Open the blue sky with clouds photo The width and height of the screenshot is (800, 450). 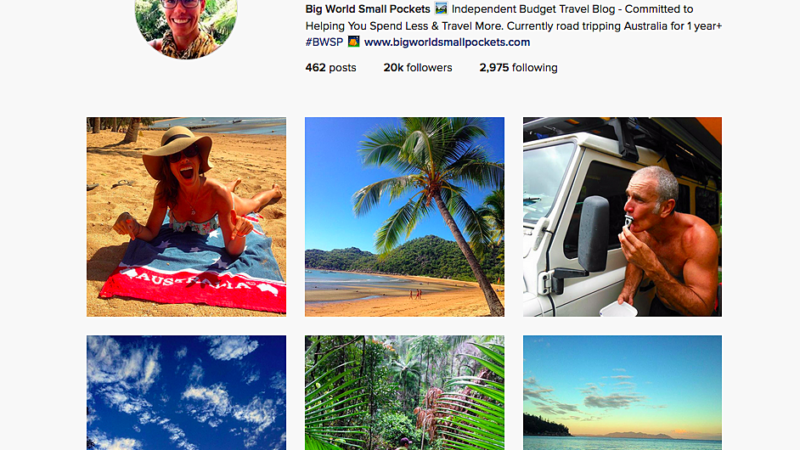pos(186,392)
